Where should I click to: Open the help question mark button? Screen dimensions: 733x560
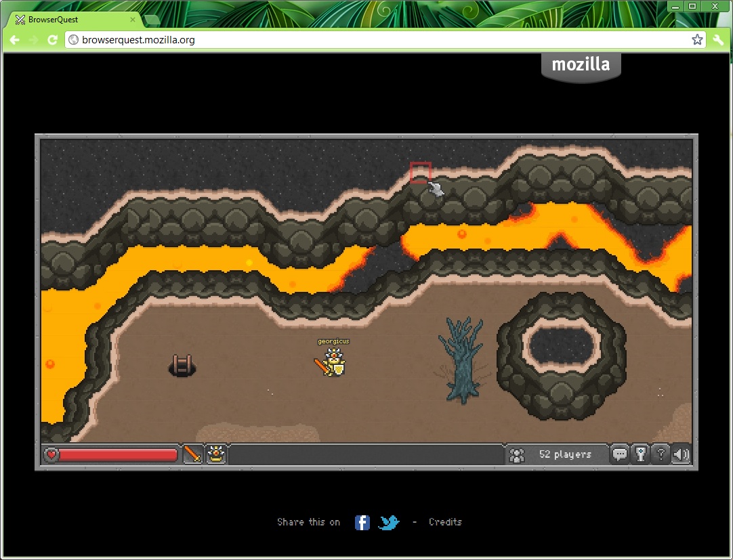pyautogui.click(x=661, y=454)
